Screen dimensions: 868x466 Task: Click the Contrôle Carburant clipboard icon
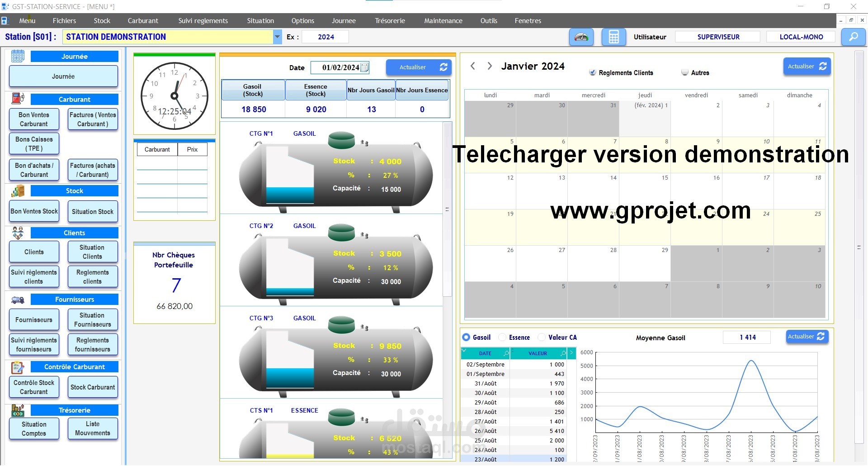18,367
